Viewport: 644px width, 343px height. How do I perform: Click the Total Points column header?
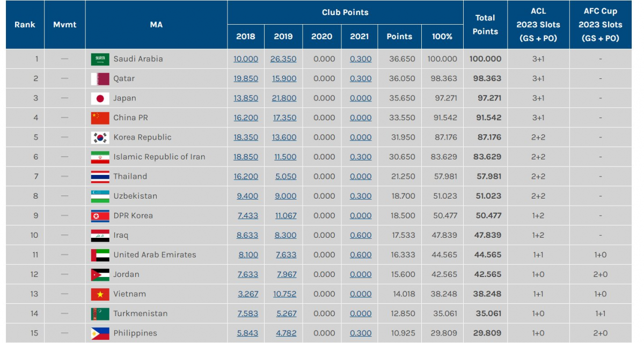pyautogui.click(x=485, y=25)
